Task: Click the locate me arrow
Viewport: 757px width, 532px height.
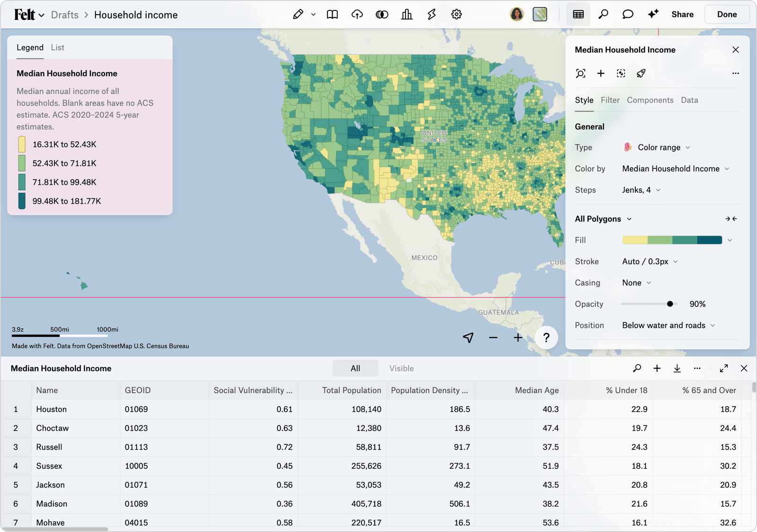Action: [468, 337]
